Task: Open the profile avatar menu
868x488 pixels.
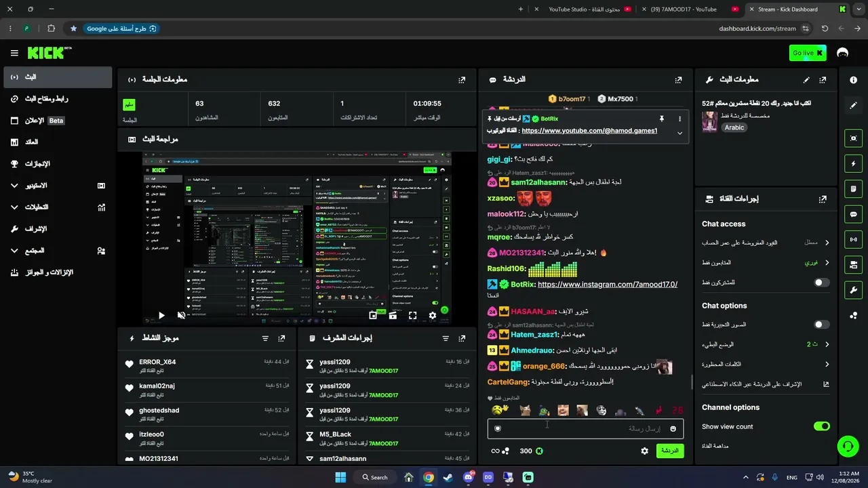Action: pos(843,53)
